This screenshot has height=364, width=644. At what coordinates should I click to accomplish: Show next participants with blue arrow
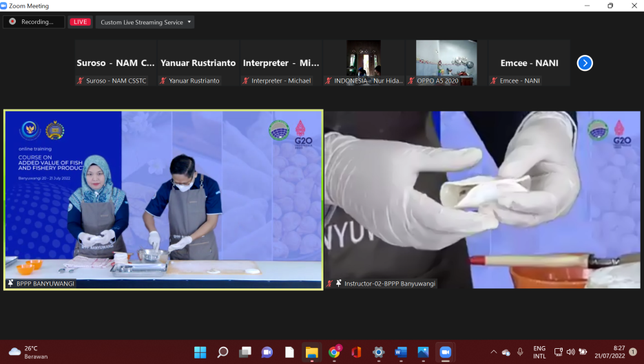tap(585, 63)
